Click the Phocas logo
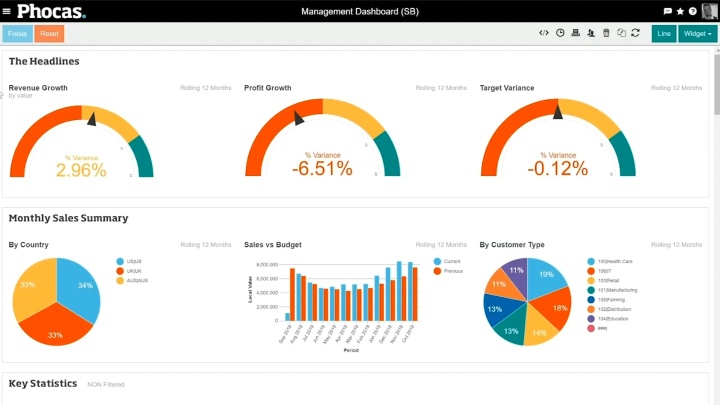The width and height of the screenshot is (720, 405). [51, 11]
